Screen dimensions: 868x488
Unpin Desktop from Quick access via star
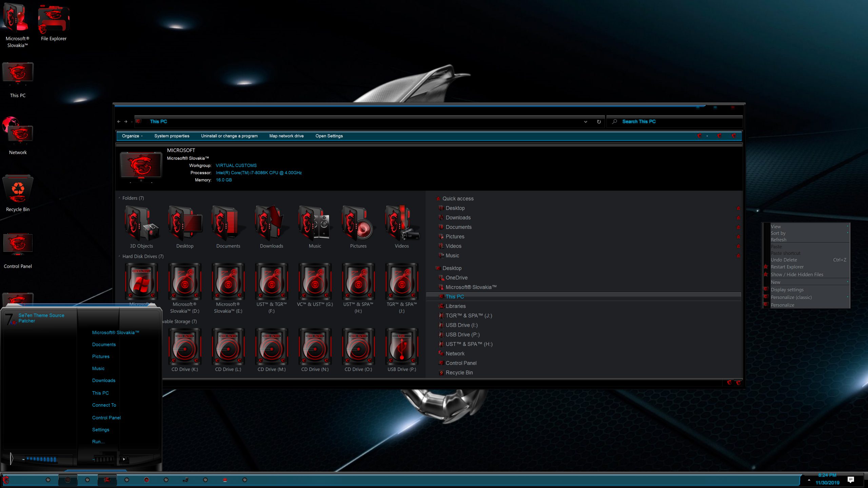(738, 208)
